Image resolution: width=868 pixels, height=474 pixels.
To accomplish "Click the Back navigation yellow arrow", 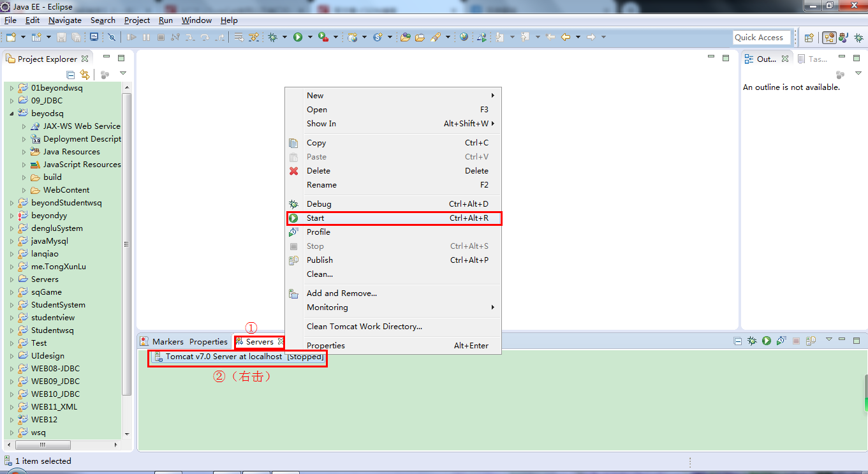I will pos(565,37).
